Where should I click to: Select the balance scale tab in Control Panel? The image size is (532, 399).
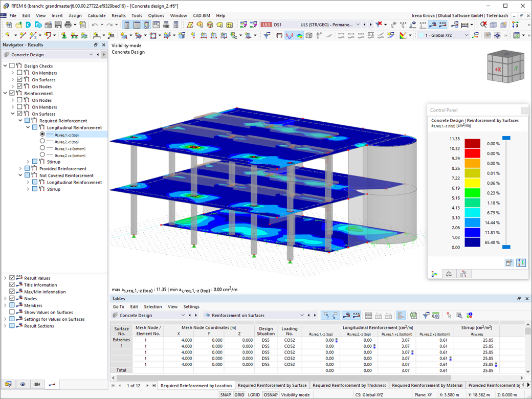click(x=449, y=274)
